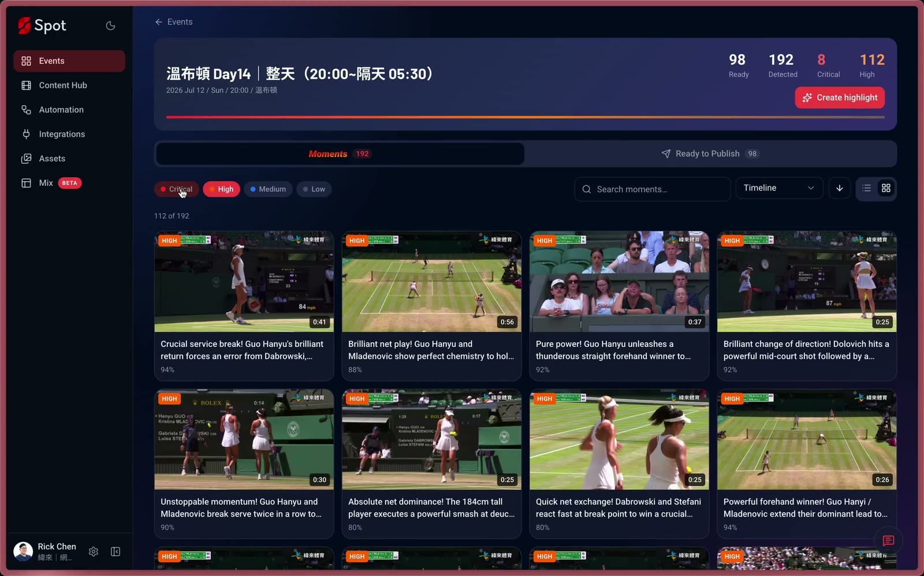Click the 8 Critical stat
The width and height of the screenshot is (924, 576).
(x=828, y=65)
